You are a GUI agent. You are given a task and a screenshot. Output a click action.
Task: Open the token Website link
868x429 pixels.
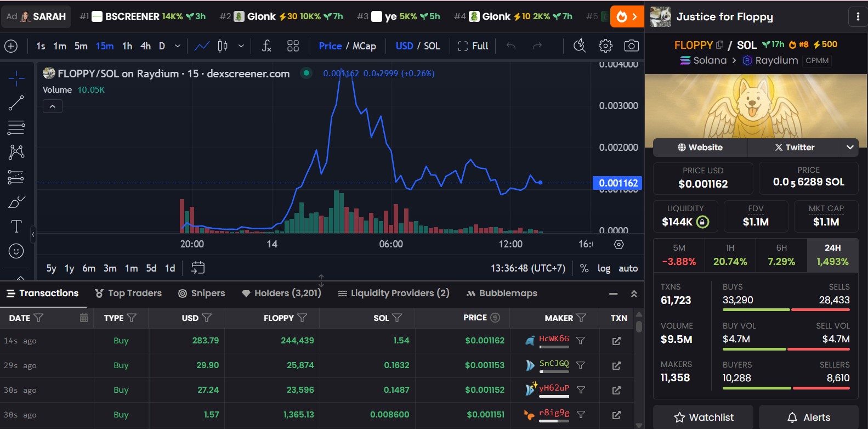click(x=700, y=147)
